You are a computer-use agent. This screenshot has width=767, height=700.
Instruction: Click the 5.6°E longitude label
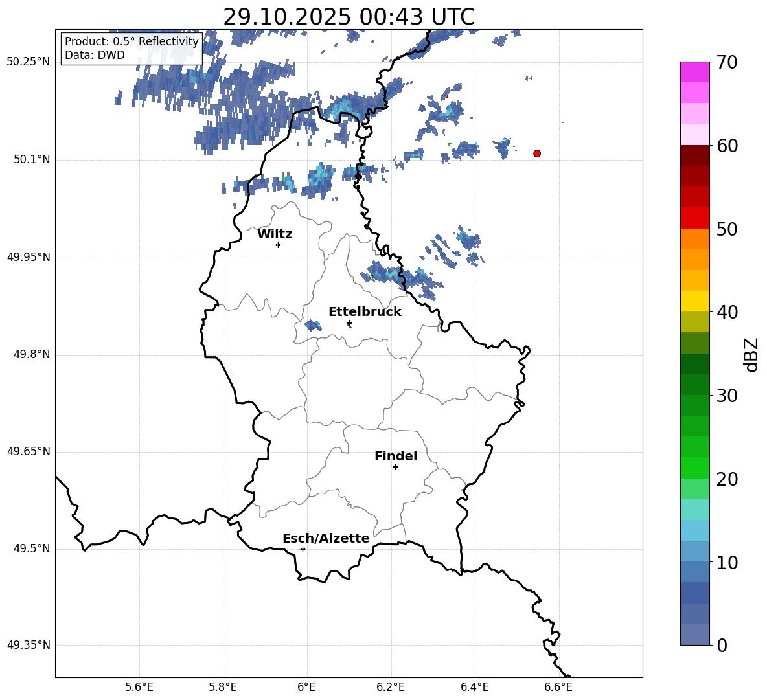click(139, 687)
